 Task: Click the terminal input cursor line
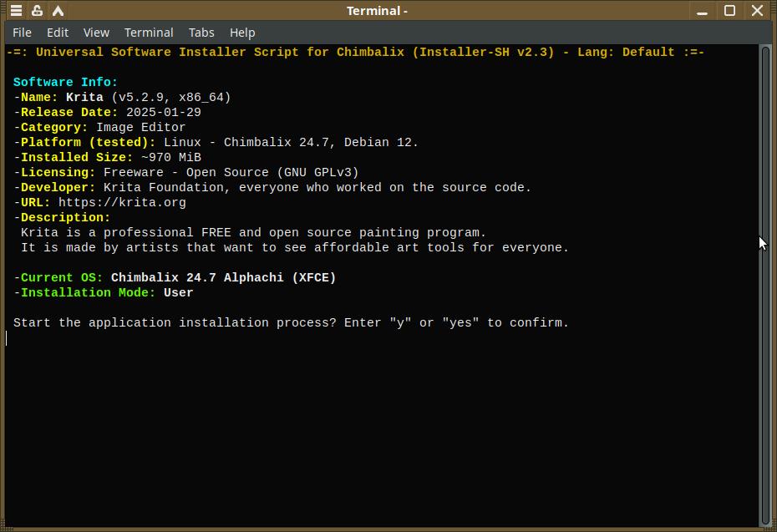pos(251,338)
